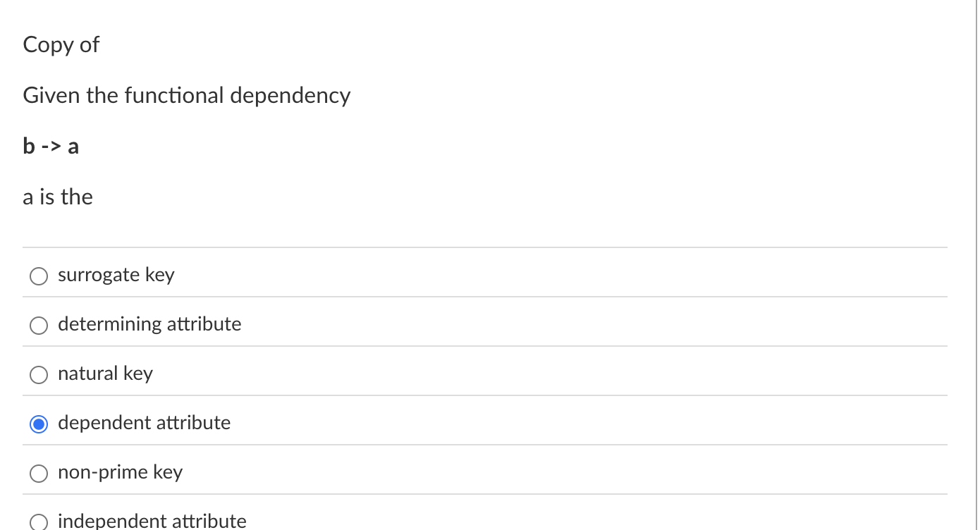
Task: Click the surrogate key label text
Action: [116, 275]
